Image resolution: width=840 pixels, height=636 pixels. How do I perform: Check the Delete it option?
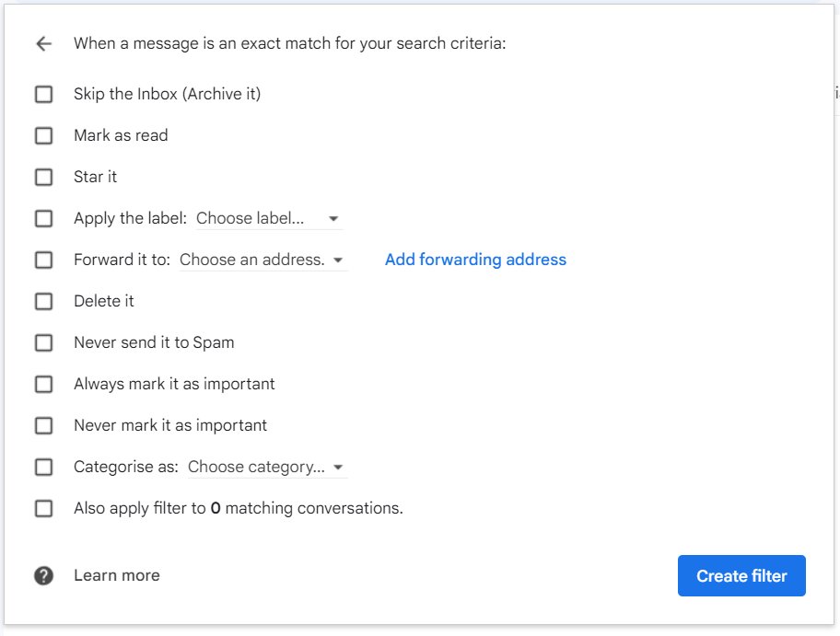coord(43,301)
